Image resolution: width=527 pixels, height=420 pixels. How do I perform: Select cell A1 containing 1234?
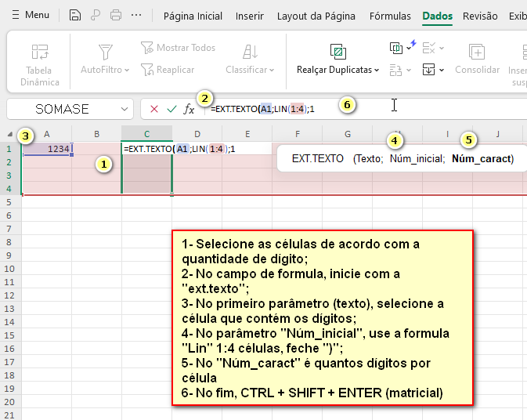coord(47,148)
